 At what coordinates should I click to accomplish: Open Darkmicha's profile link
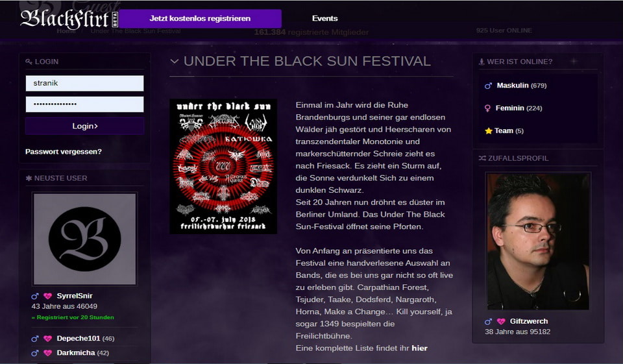click(76, 352)
